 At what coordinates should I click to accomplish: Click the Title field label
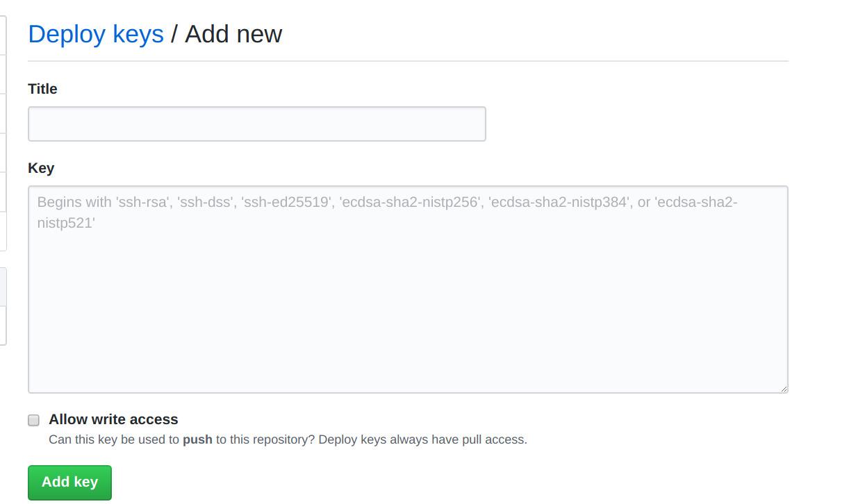(x=42, y=89)
